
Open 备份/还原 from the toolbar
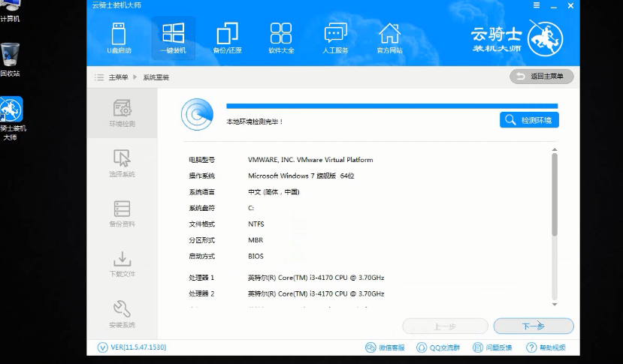(227, 38)
